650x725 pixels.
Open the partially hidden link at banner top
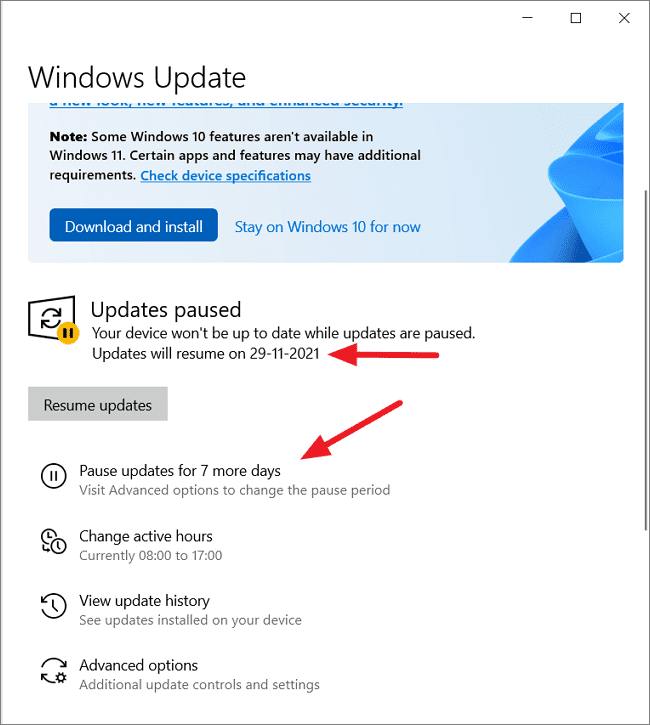(226, 104)
